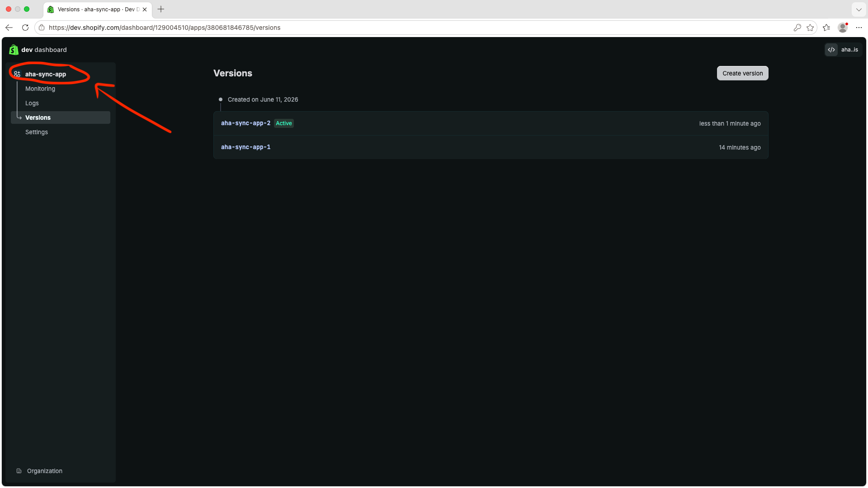Expand the tab search dropdown arrow
Screen dimensions: 868x488
tap(859, 9)
